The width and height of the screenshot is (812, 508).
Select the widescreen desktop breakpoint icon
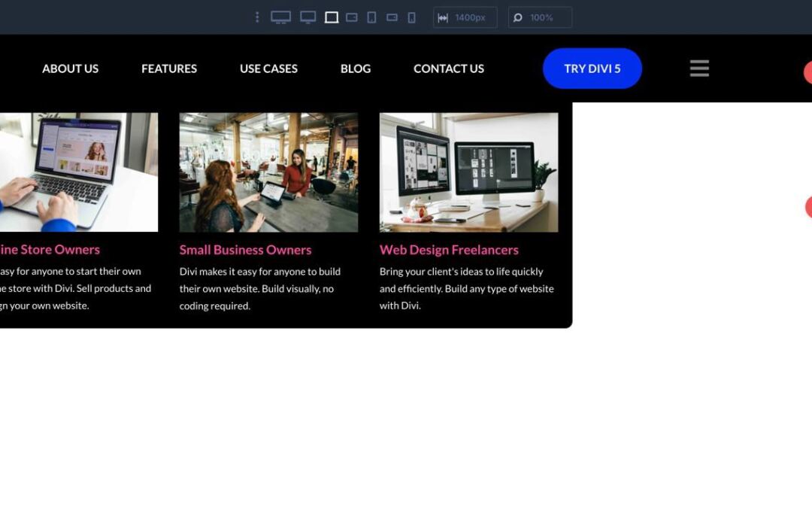click(x=280, y=17)
